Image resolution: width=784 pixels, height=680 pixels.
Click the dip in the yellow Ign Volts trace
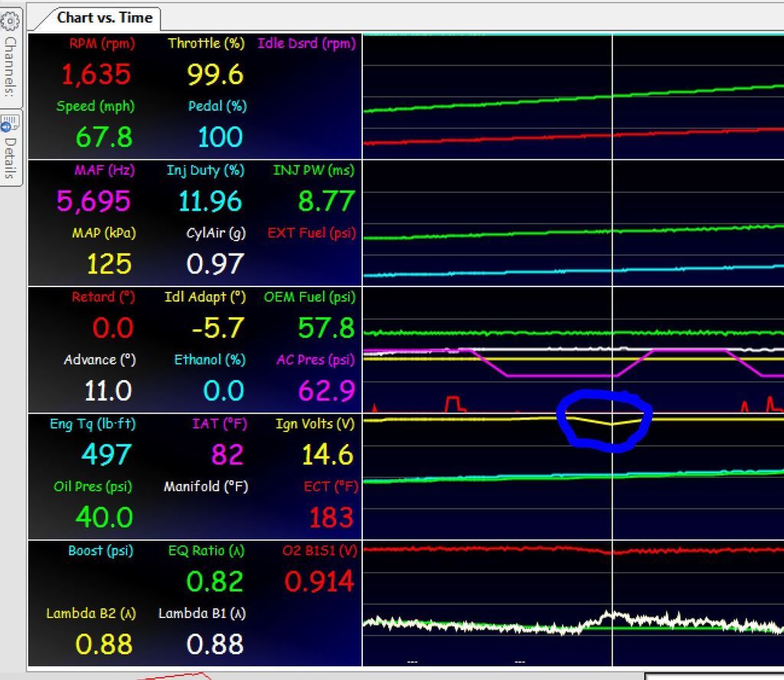pos(611,423)
